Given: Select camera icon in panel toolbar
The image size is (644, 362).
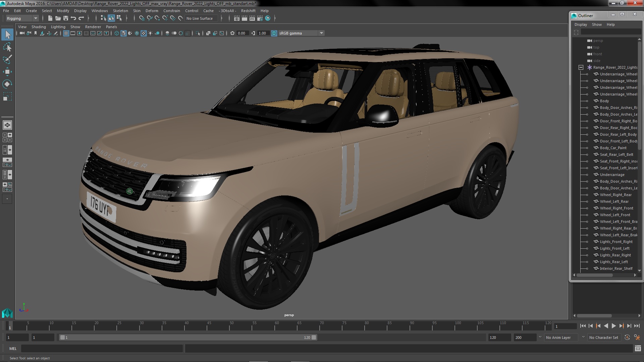Looking at the screenshot, I should [x=22, y=33].
